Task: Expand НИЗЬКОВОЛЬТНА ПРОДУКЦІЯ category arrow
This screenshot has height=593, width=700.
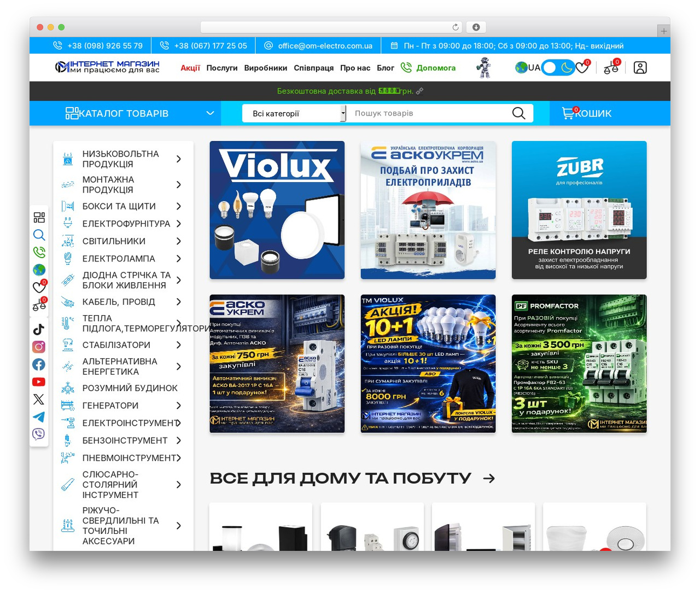Action: 179,159
